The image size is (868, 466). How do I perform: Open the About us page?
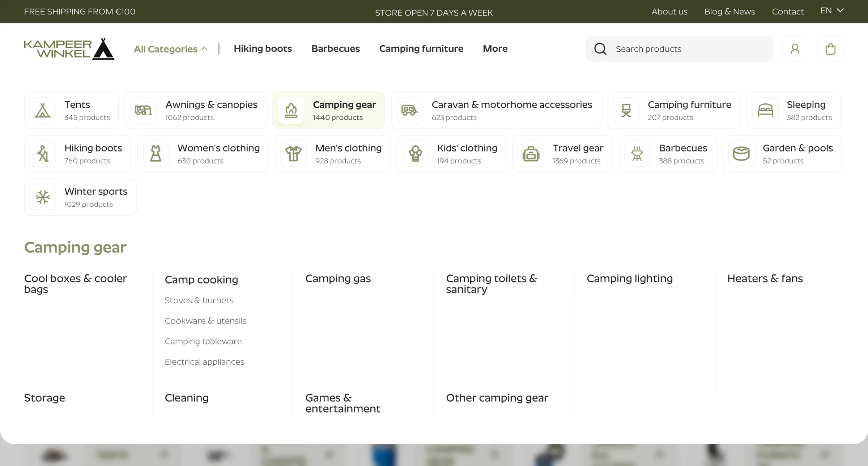[669, 12]
